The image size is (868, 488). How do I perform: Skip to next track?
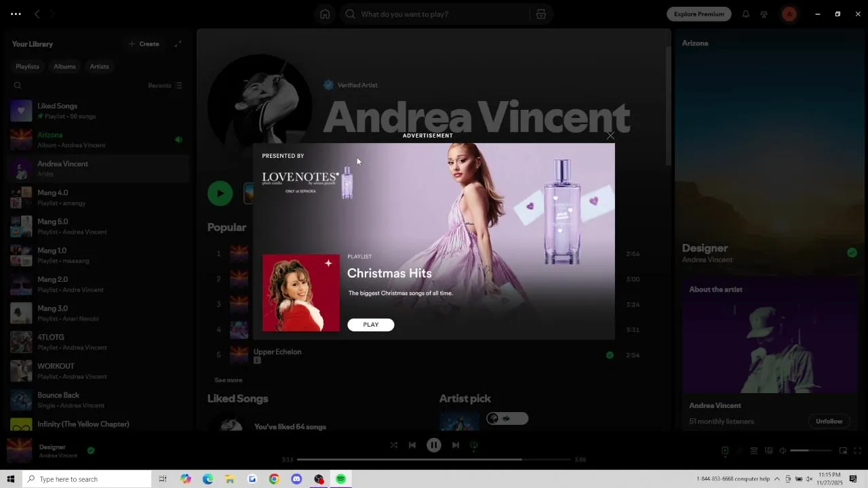coord(456,445)
